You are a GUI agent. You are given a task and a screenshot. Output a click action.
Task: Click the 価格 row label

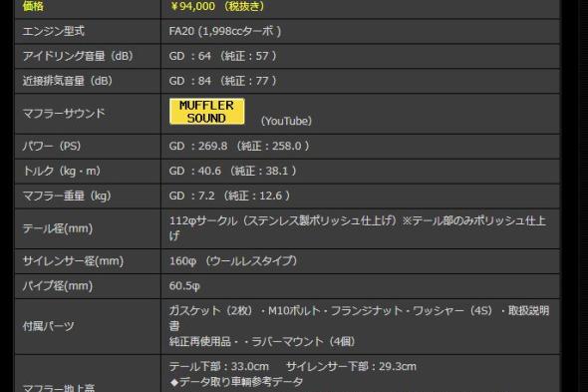point(33,6)
